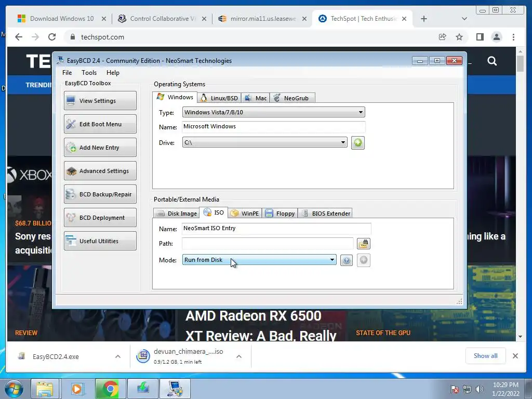Screen dimensions: 532x399
Task: Expand the Type dropdown for Windows Vista/7/8/10
Action: pyautogui.click(x=273, y=112)
